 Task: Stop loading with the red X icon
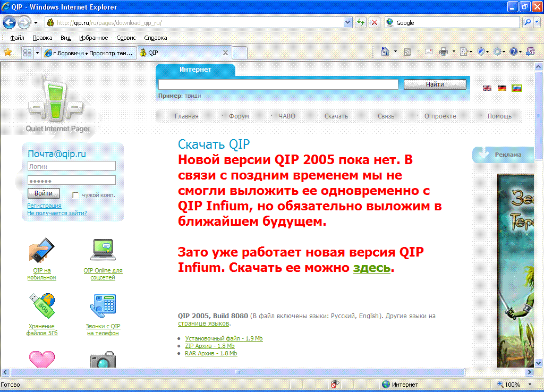pyautogui.click(x=375, y=23)
